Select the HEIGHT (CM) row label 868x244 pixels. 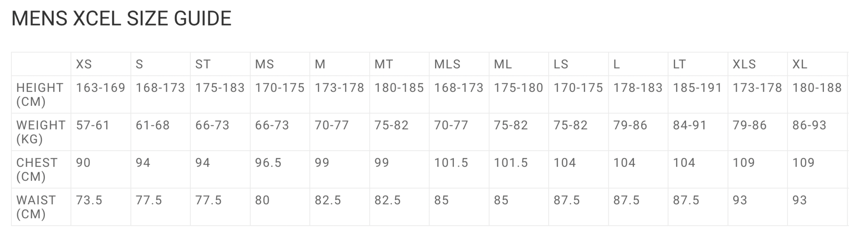[x=40, y=94]
